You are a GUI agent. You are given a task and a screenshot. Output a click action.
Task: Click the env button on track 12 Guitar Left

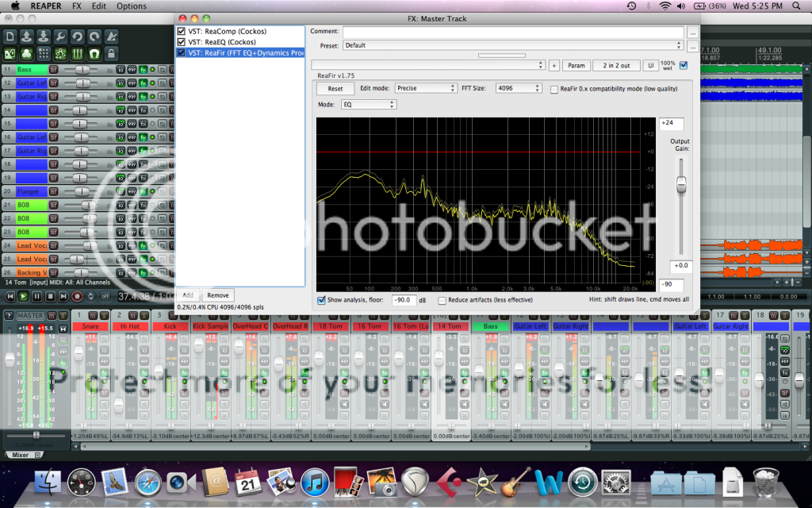pos(132,83)
